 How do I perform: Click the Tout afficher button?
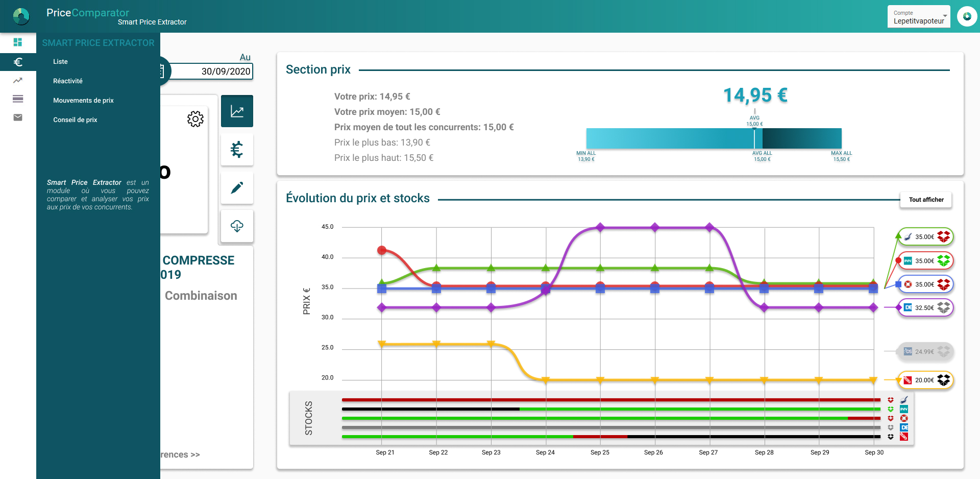click(x=926, y=200)
